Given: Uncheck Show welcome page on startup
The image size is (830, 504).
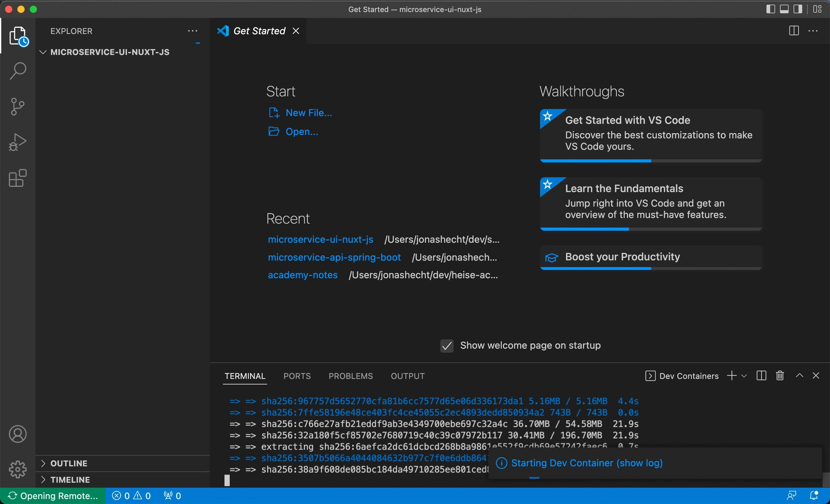Looking at the screenshot, I should point(447,346).
